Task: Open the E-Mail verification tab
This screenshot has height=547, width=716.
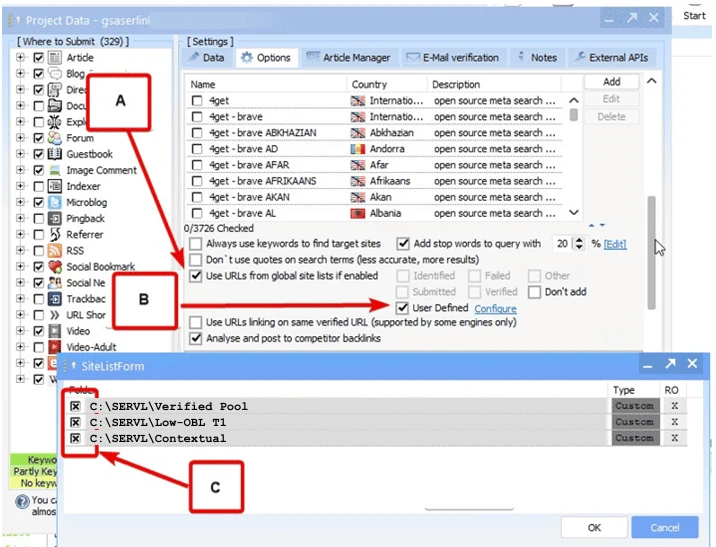Action: point(453,58)
